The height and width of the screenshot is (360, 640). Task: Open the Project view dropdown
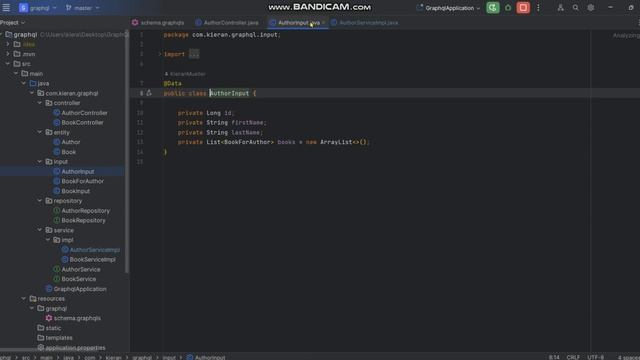tap(13, 23)
